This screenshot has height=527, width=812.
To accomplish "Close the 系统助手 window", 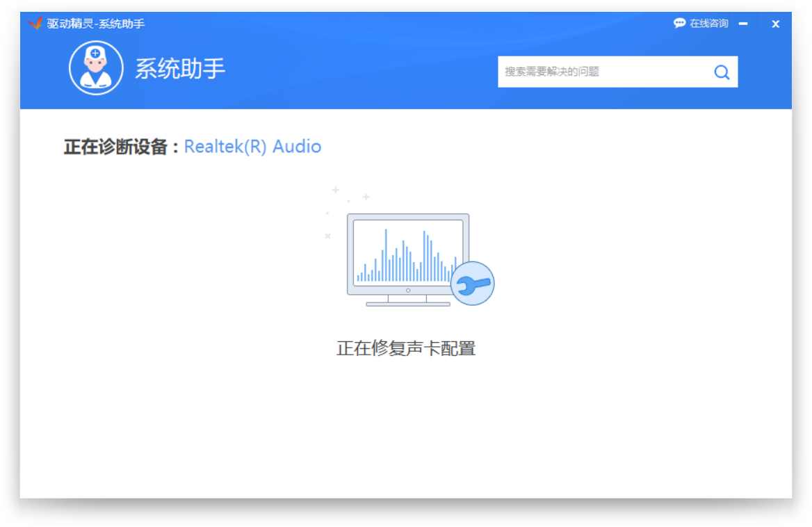I will [776, 24].
